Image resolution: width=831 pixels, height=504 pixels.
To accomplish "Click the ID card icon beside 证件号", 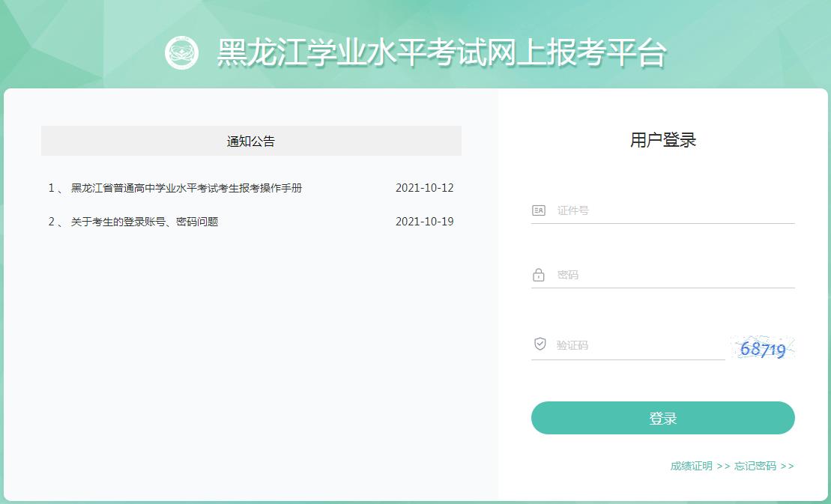I will [x=539, y=210].
